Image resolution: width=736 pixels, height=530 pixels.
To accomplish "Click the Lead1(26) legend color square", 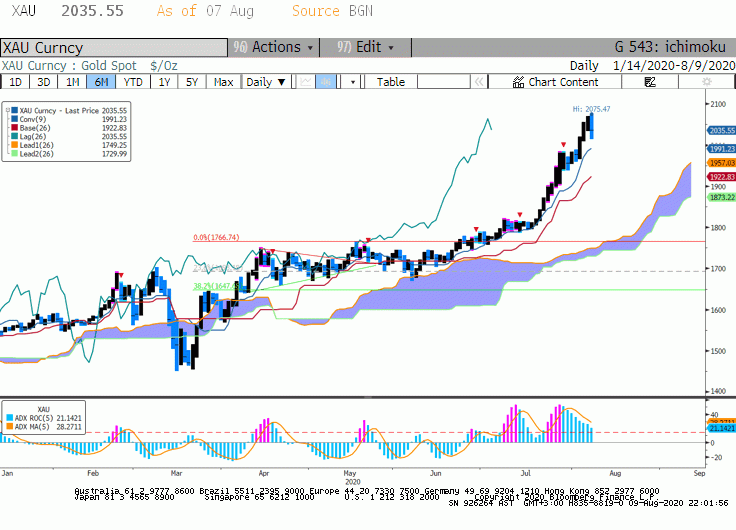I will pyautogui.click(x=15, y=145).
